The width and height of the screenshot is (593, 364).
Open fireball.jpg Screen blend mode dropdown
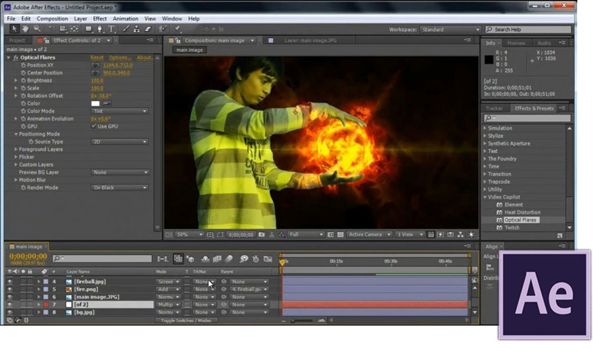[168, 282]
